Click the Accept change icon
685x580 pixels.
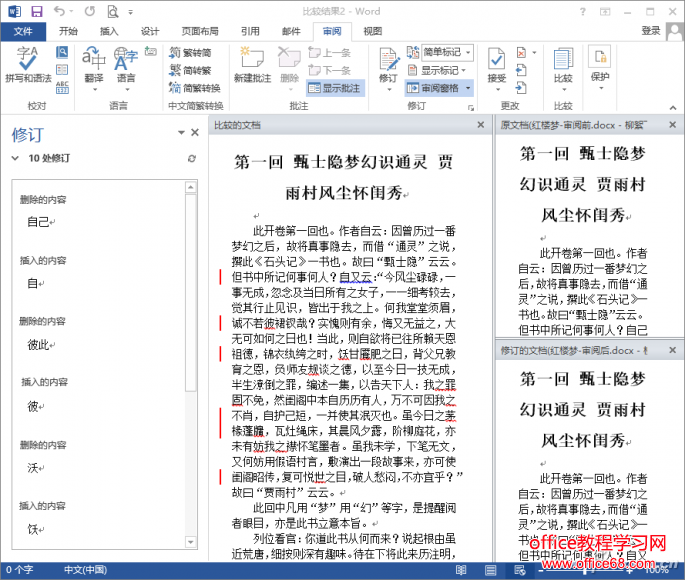tap(496, 63)
